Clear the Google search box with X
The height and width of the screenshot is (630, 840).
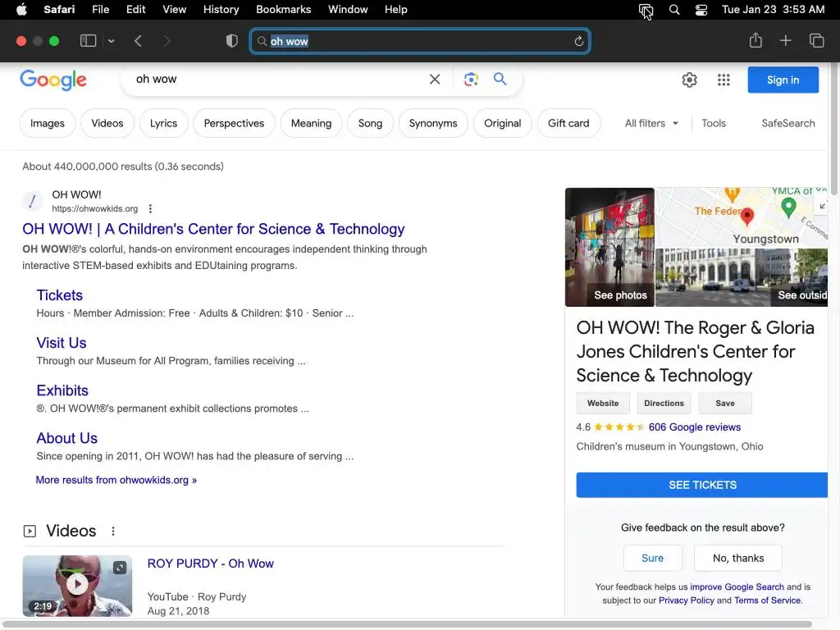tap(435, 80)
